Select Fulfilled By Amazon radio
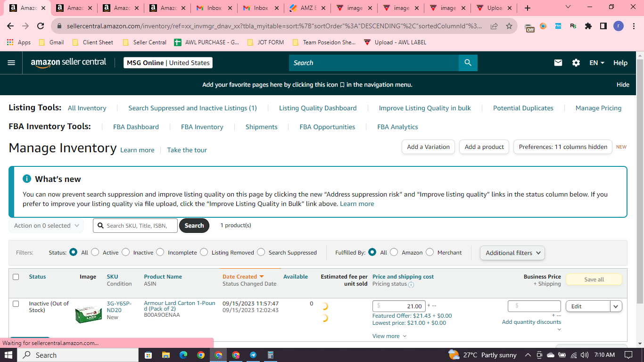Viewport: 644px width, 362px height. coord(394,252)
